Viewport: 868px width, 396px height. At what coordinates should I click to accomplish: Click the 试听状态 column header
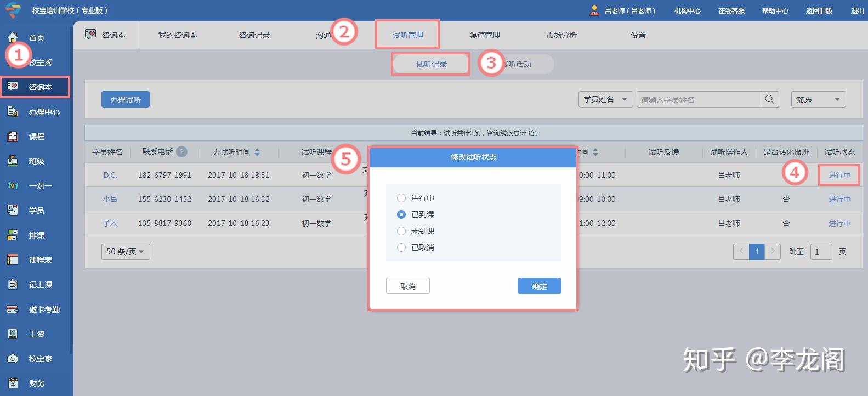pos(839,152)
